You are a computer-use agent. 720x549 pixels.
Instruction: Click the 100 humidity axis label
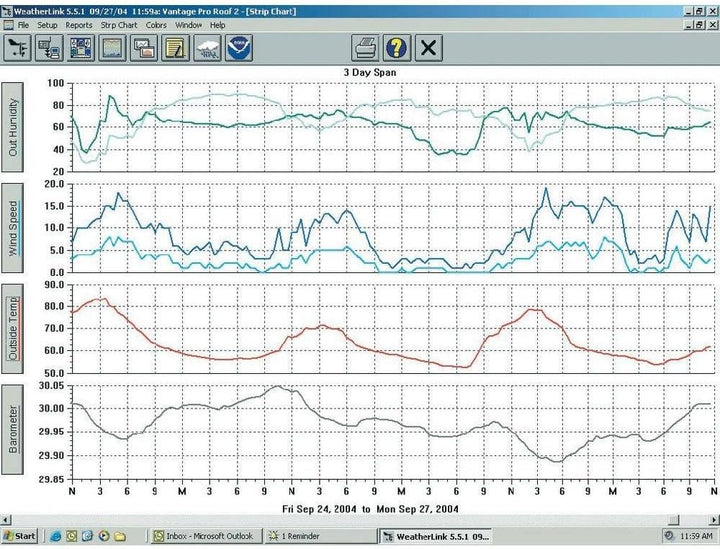(56, 83)
